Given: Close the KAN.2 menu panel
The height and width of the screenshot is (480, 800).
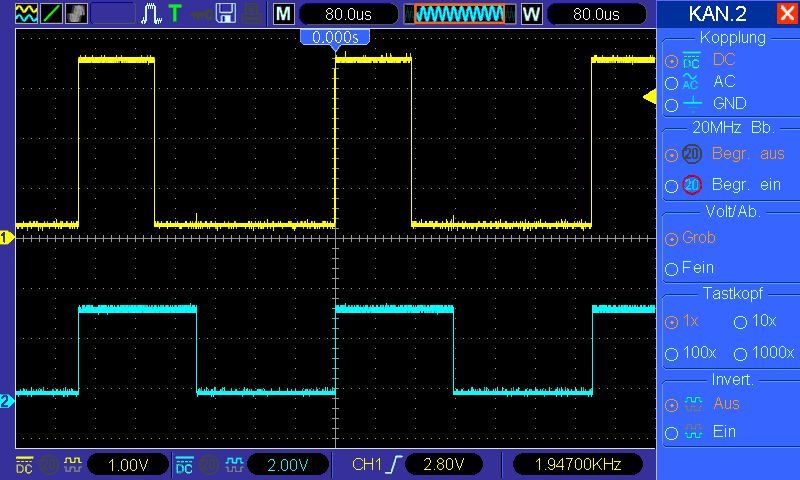Looking at the screenshot, I should tap(786, 14).
